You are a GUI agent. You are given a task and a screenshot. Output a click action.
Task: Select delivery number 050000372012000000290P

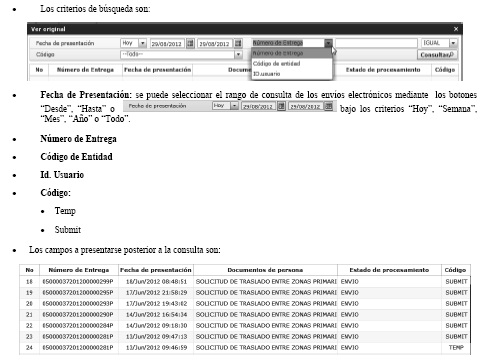click(78, 315)
